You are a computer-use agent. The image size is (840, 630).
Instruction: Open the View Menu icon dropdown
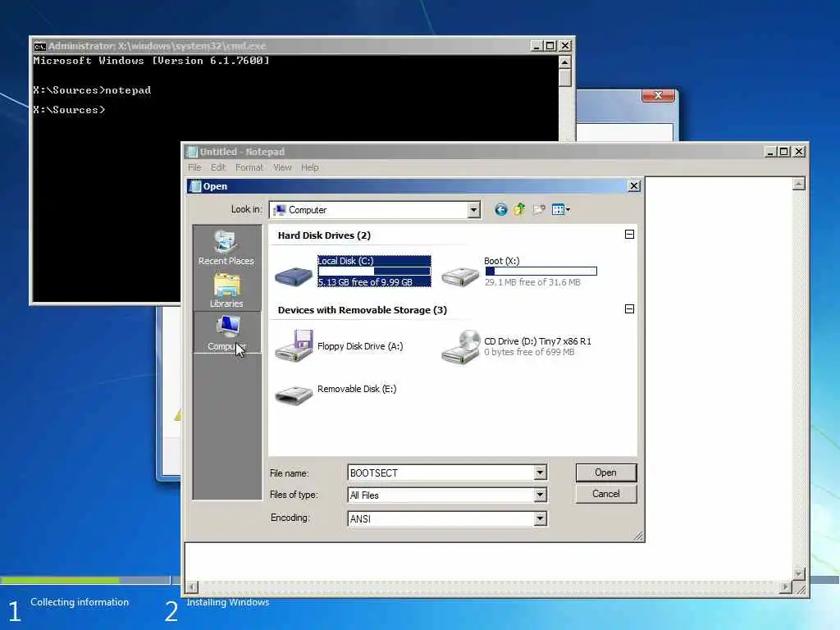pos(560,209)
